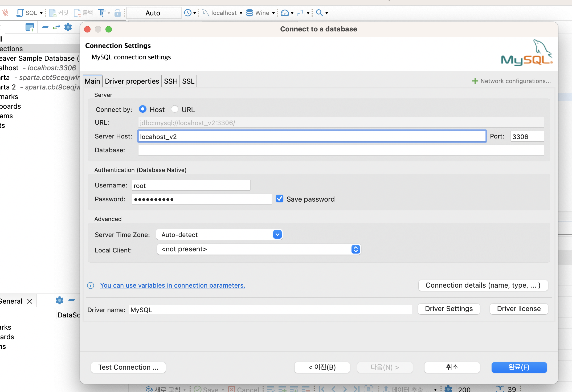Click the collapse all minus icon
572x392 pixels.
[45, 27]
